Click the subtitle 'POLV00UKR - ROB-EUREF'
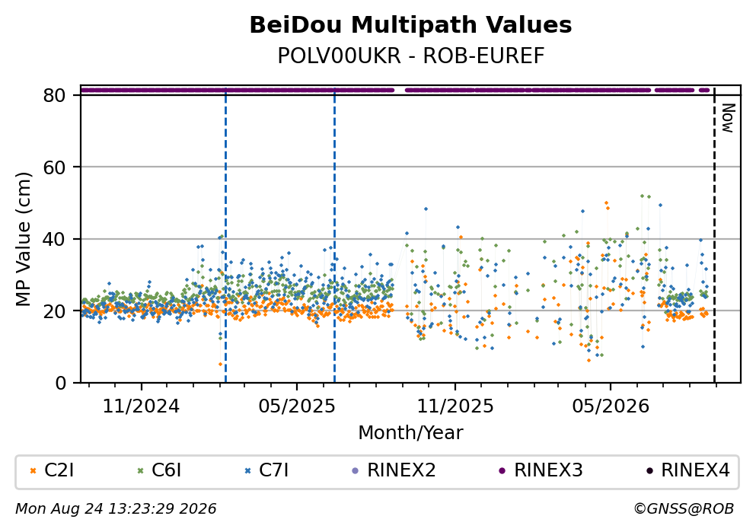The image size is (756, 532). pyautogui.click(x=411, y=56)
